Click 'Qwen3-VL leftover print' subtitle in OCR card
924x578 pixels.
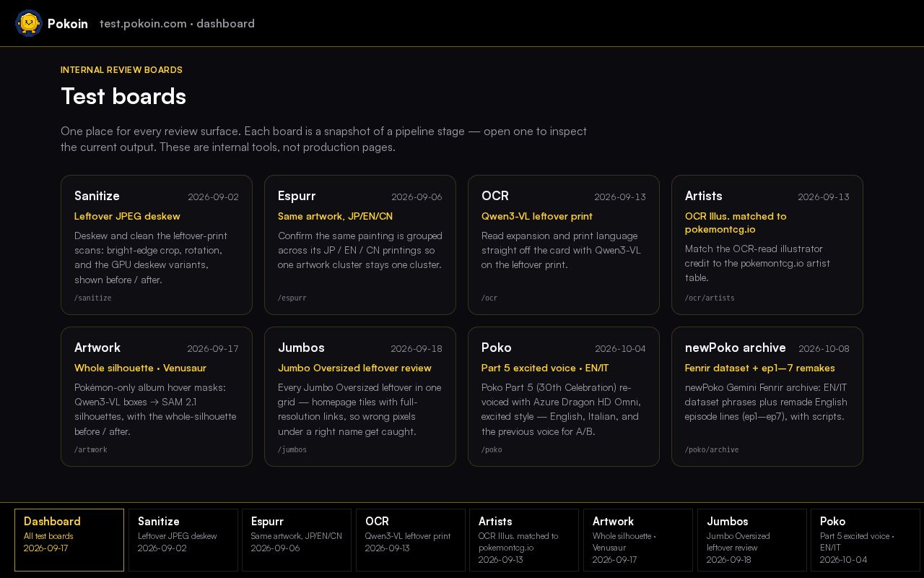537,216
